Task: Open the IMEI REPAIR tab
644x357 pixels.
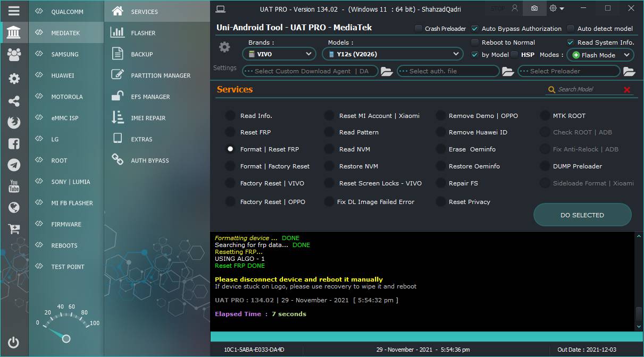Action: click(157, 118)
